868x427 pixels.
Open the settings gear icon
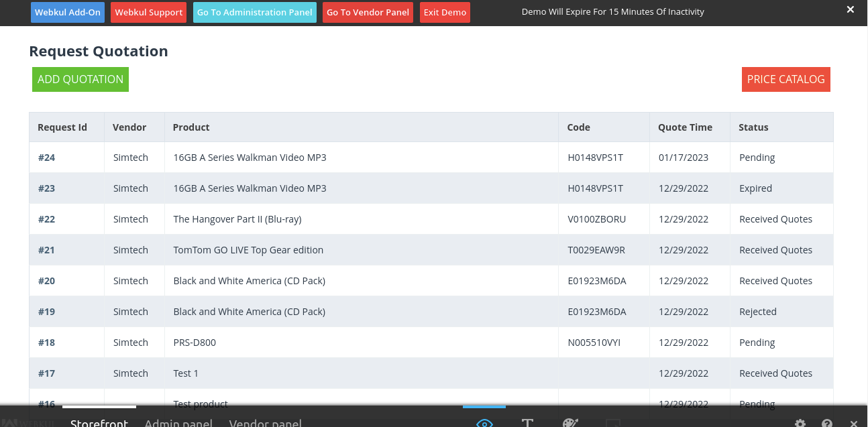pos(800,424)
